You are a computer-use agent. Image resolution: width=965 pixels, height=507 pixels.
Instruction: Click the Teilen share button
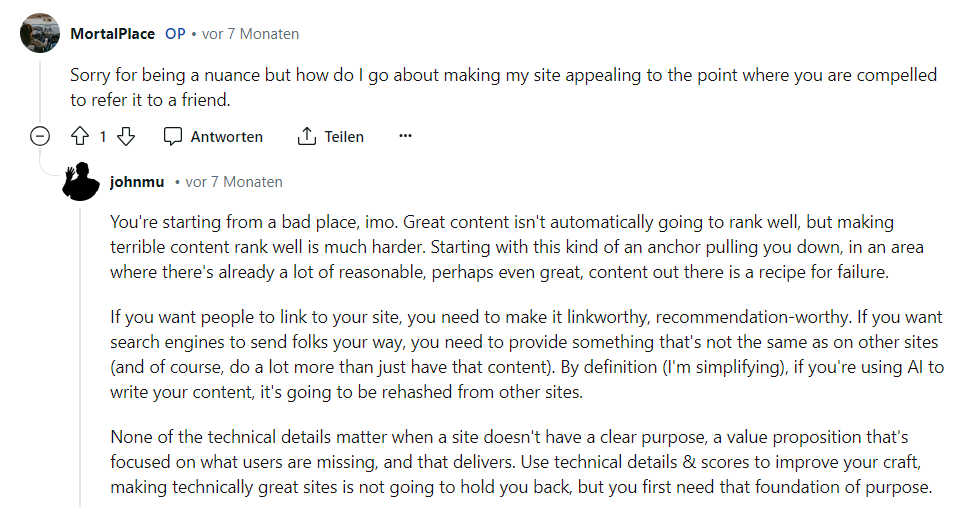tap(330, 137)
